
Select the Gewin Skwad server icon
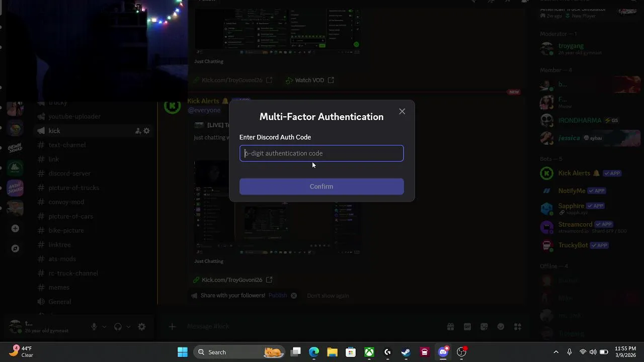pyautogui.click(x=15, y=148)
